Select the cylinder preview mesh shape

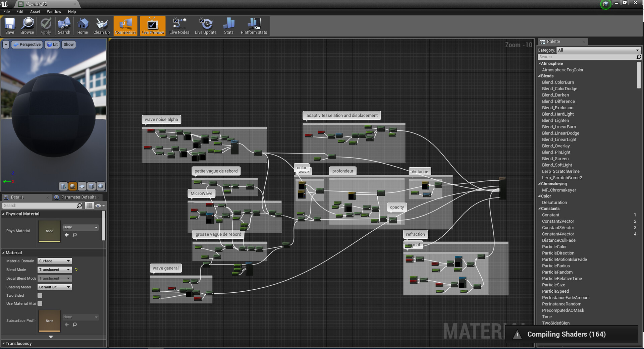(63, 186)
